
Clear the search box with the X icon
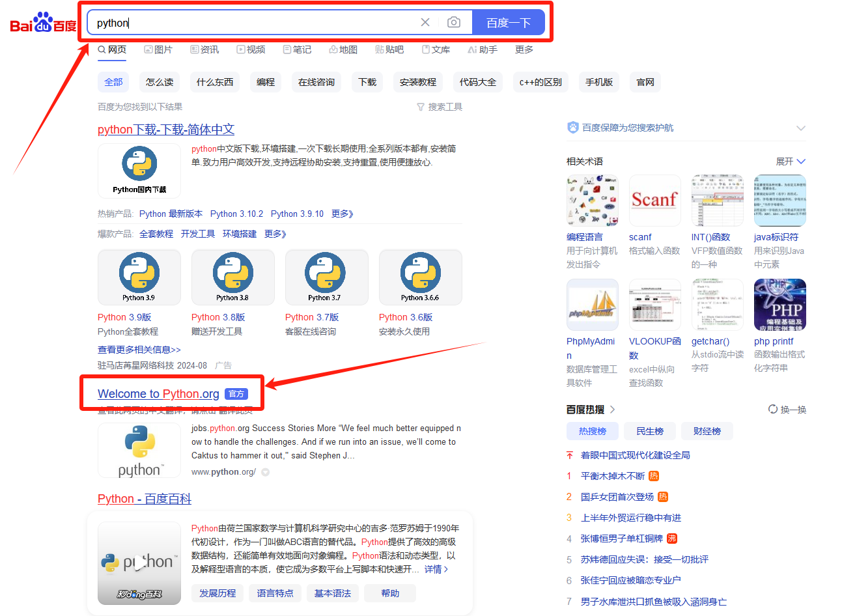[x=425, y=22]
